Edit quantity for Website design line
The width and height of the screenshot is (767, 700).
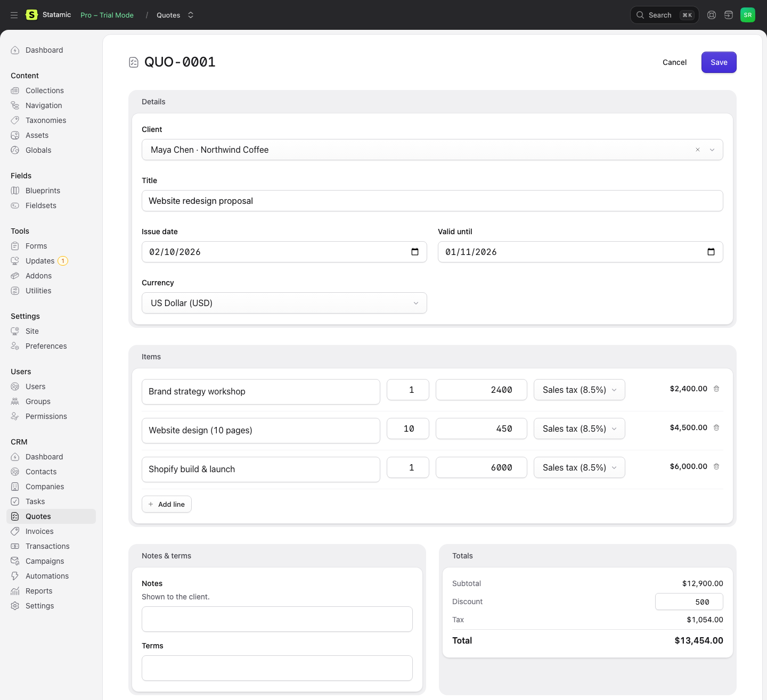(408, 429)
